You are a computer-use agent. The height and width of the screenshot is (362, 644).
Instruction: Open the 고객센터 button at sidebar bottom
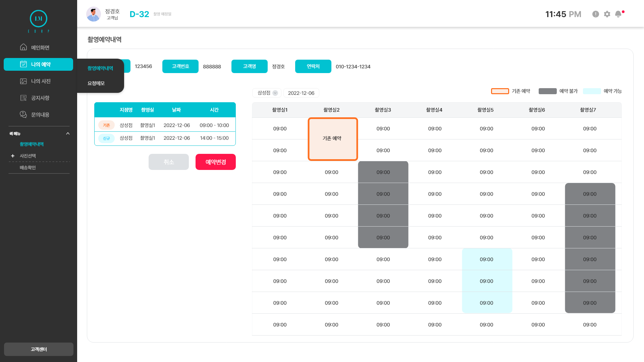pos(39,349)
